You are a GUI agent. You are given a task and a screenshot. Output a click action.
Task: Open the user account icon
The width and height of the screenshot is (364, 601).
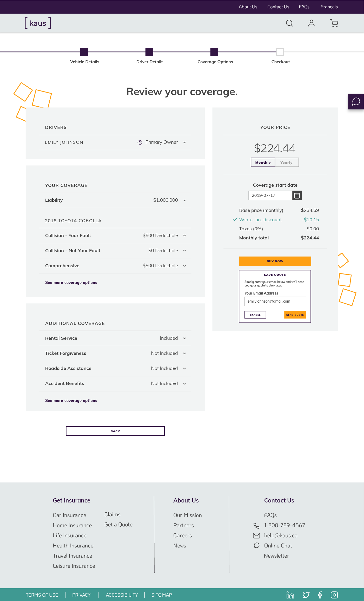point(311,23)
